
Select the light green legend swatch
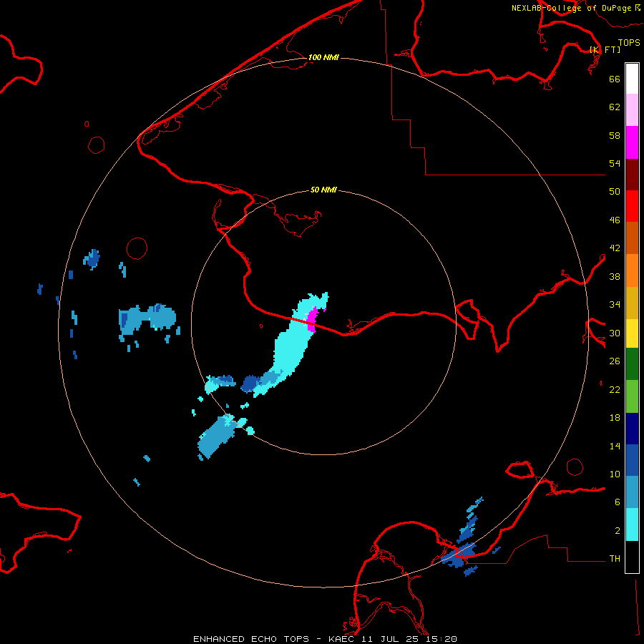[x=632, y=396]
